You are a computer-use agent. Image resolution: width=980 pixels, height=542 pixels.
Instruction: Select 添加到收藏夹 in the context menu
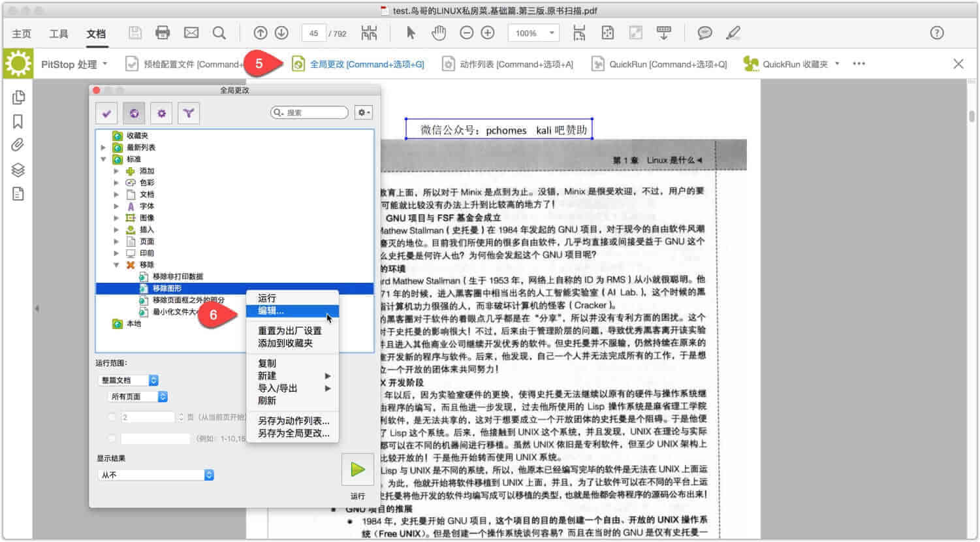tap(292, 343)
